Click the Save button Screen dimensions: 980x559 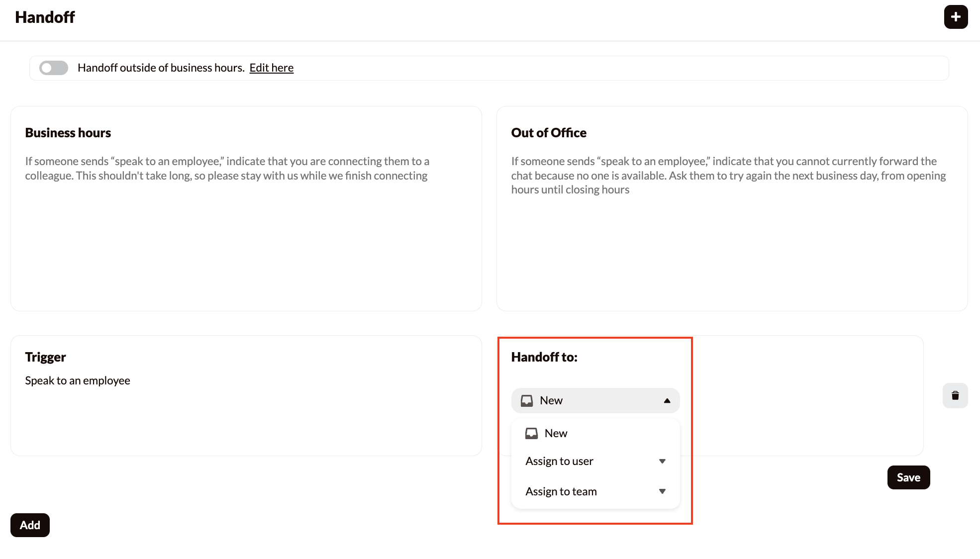[x=908, y=477]
